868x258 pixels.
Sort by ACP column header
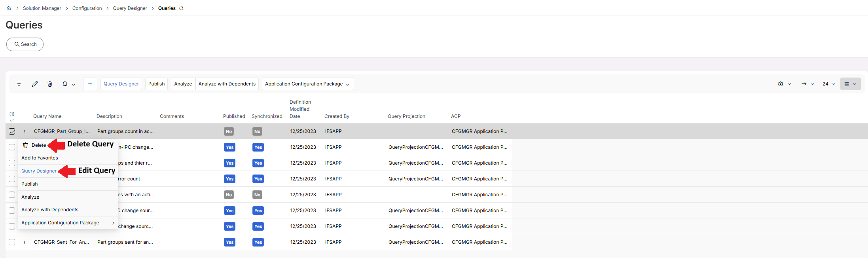456,116
